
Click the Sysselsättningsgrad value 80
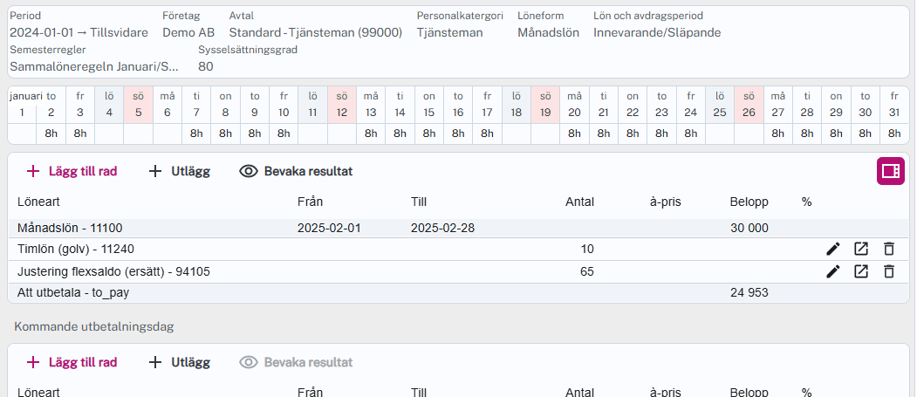point(205,67)
